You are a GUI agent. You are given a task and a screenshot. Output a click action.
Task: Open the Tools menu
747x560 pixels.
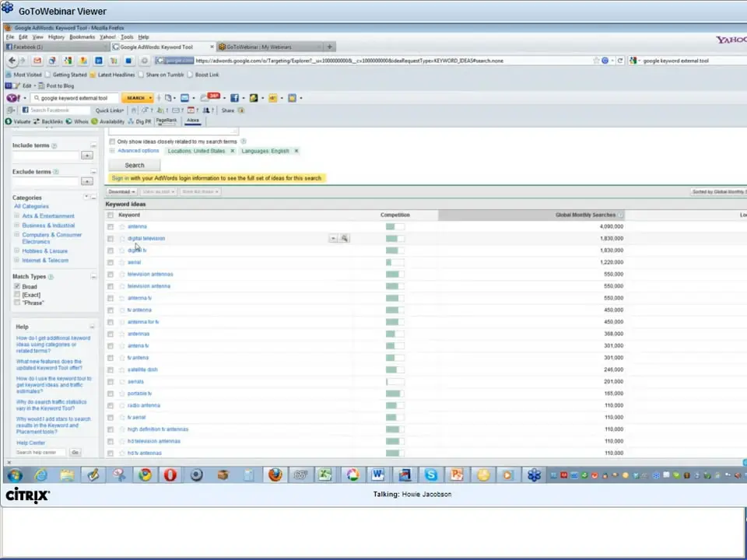point(127,37)
